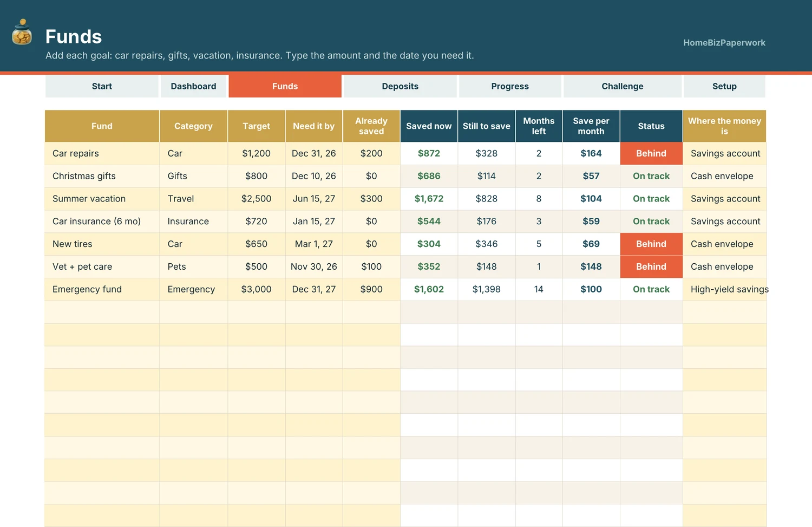Click the Dec 10, 26 date cell
812x527 pixels.
[x=314, y=176]
